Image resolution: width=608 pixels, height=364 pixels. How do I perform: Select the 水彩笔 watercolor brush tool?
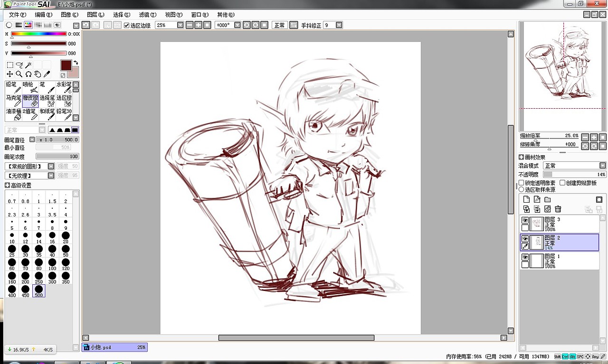tap(64, 87)
